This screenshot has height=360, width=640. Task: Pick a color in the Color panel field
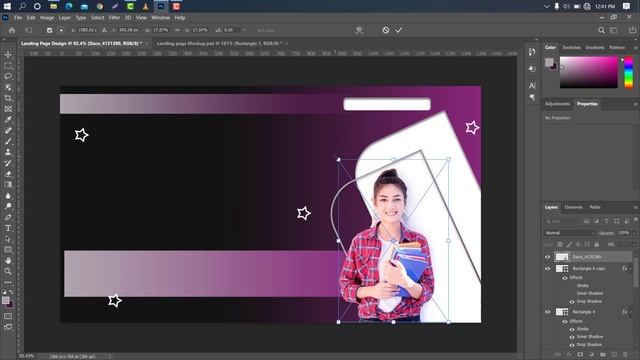click(x=589, y=72)
